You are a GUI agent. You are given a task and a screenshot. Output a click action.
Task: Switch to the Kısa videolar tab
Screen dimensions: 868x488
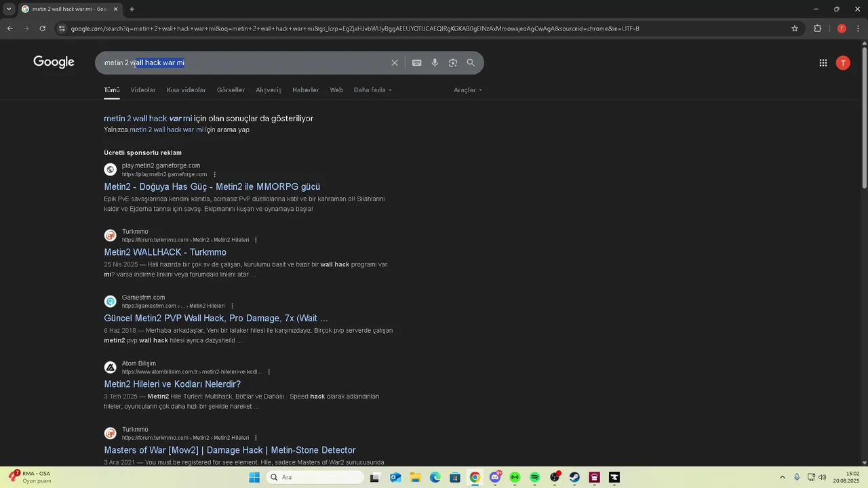point(186,90)
